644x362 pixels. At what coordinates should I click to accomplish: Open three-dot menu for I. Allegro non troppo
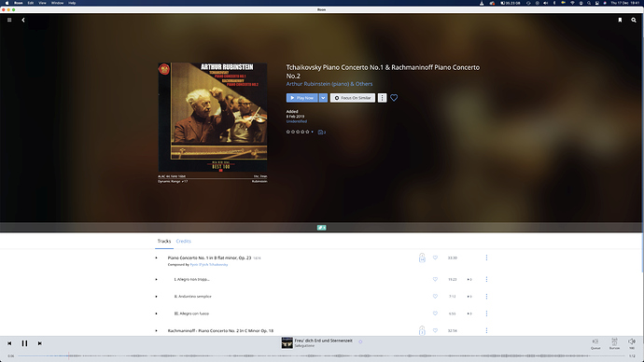point(486,279)
